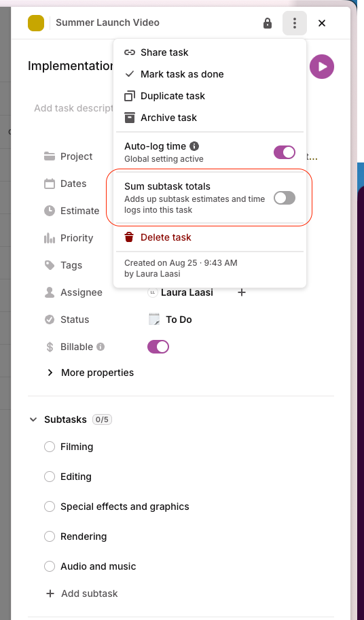Click the Tags label icon

[50, 265]
